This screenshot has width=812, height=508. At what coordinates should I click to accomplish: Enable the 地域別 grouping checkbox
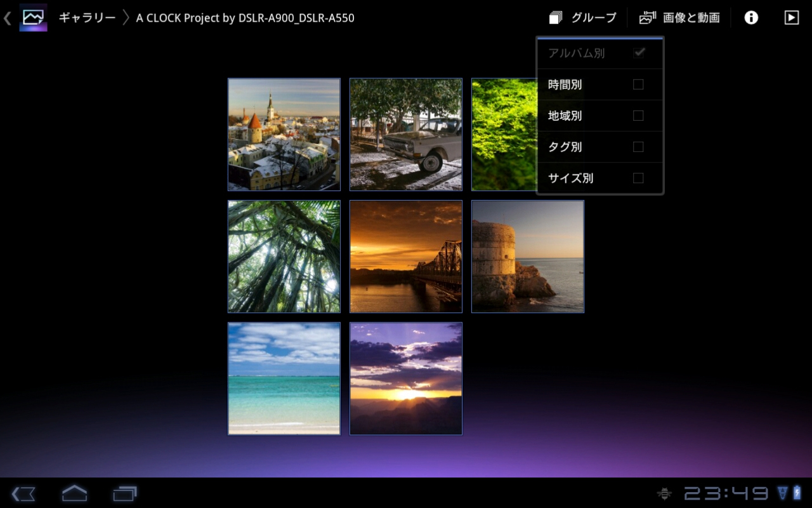coord(638,115)
